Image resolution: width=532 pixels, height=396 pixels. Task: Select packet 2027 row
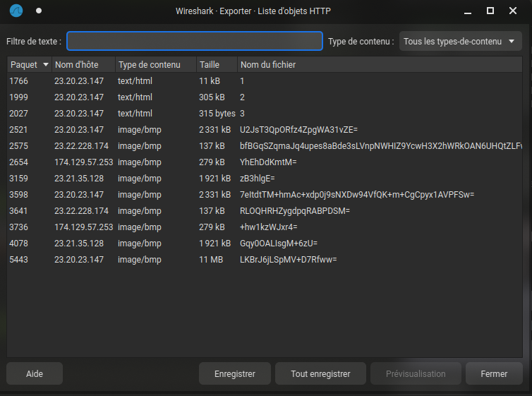tap(265, 114)
